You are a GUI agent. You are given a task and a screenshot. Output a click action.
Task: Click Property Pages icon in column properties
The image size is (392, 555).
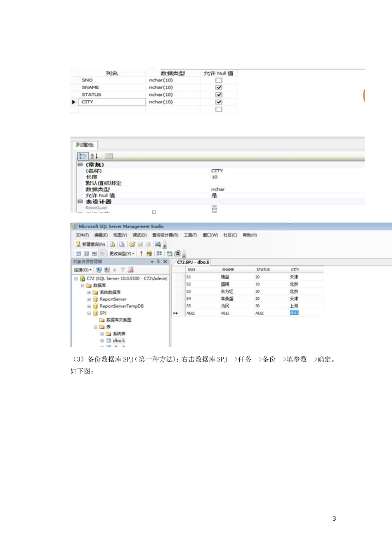(x=109, y=156)
